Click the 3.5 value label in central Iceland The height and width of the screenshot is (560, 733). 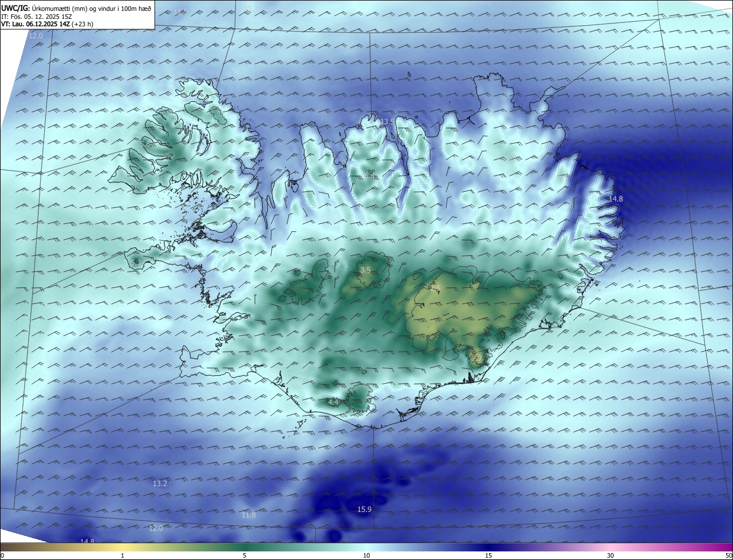point(365,270)
